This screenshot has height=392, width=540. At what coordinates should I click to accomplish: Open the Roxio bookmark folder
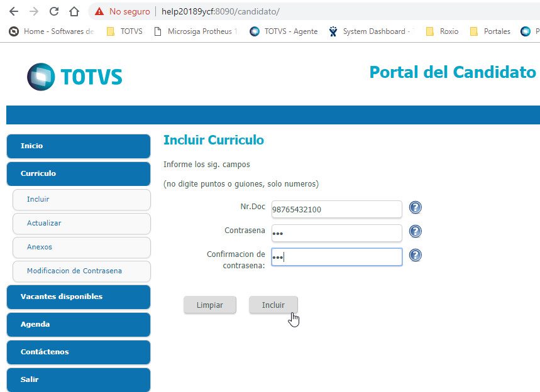(x=442, y=31)
